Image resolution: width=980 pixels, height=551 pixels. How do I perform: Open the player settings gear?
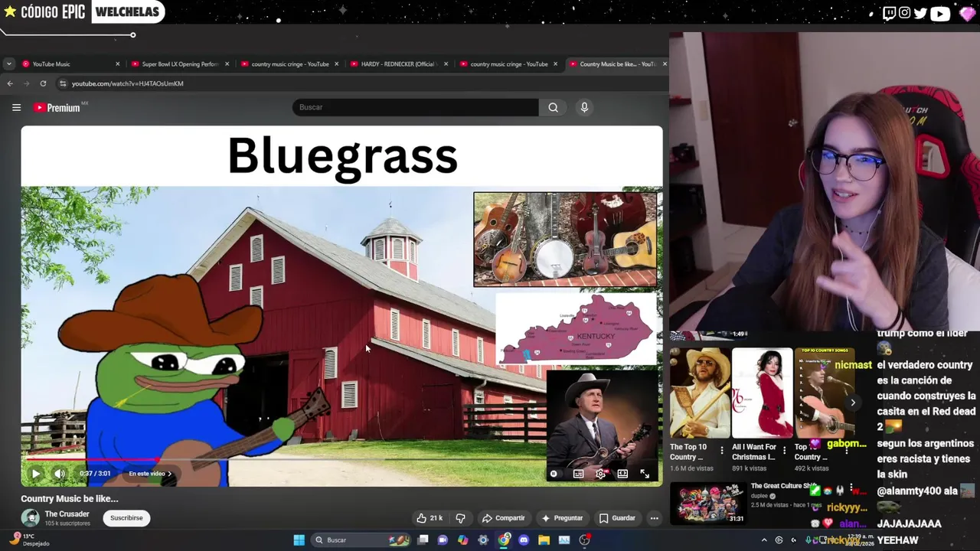[600, 474]
